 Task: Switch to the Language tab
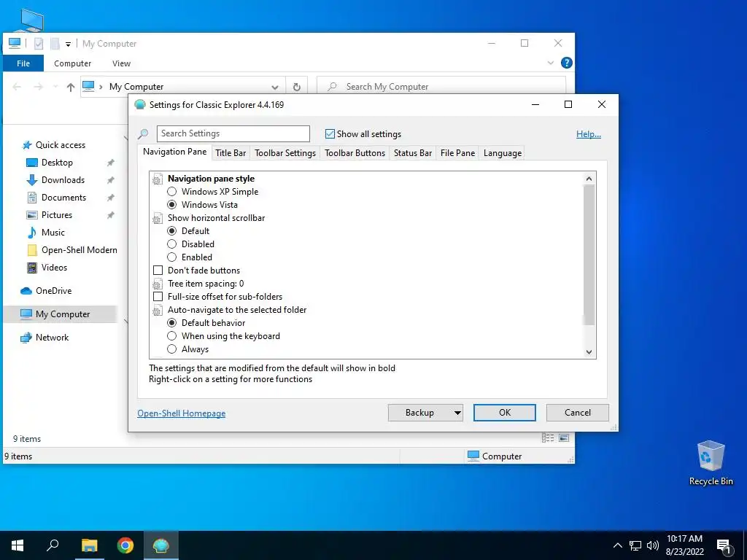(502, 153)
